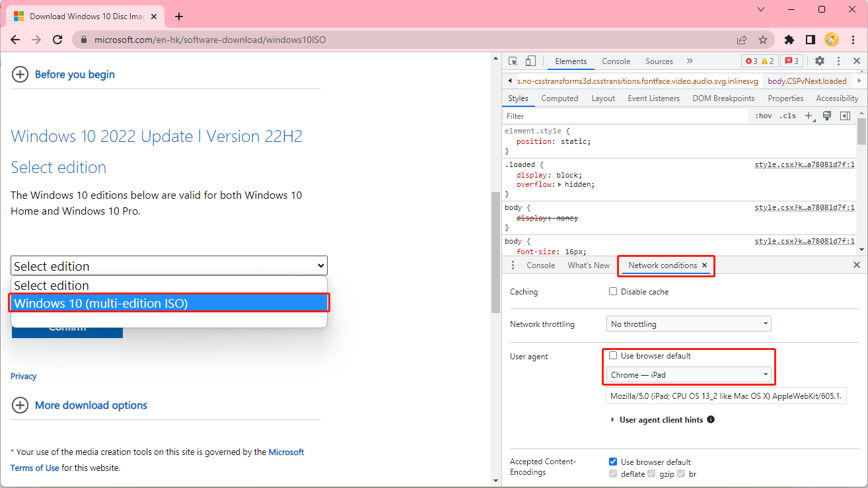The width and height of the screenshot is (868, 488).
Task: Toggle the device toolbar icon in DevTools
Action: [x=530, y=61]
